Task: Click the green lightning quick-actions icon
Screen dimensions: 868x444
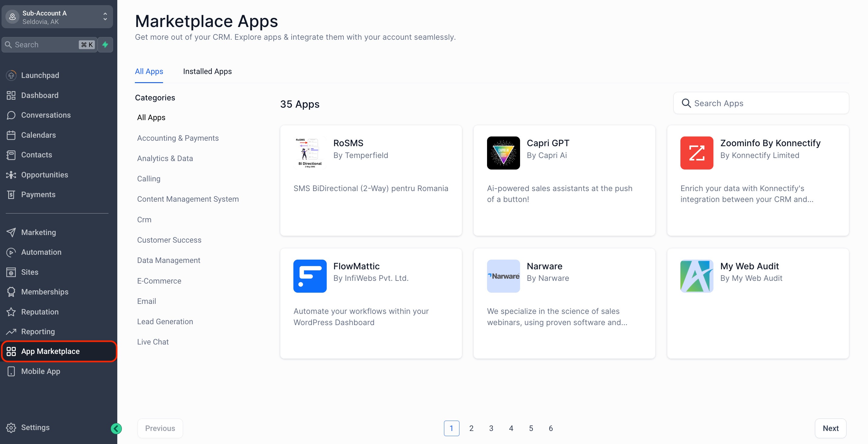Action: 105,45
